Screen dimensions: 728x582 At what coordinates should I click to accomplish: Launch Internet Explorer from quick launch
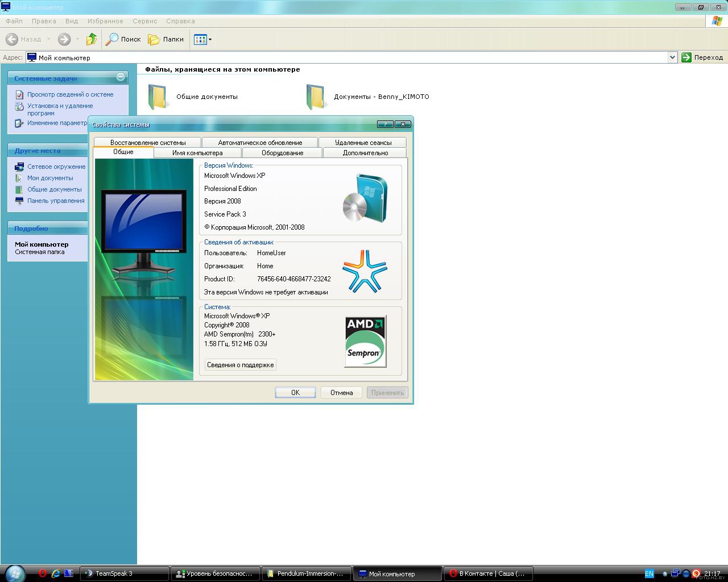[56, 573]
